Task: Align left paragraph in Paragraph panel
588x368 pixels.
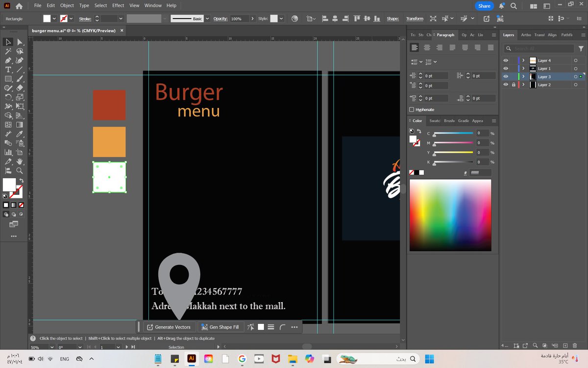Action: pyautogui.click(x=415, y=48)
